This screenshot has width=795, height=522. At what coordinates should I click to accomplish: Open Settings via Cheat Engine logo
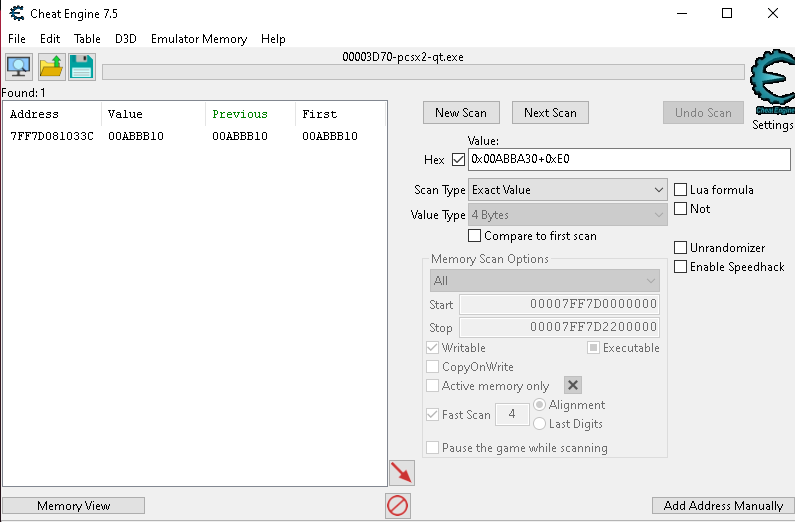(773, 82)
